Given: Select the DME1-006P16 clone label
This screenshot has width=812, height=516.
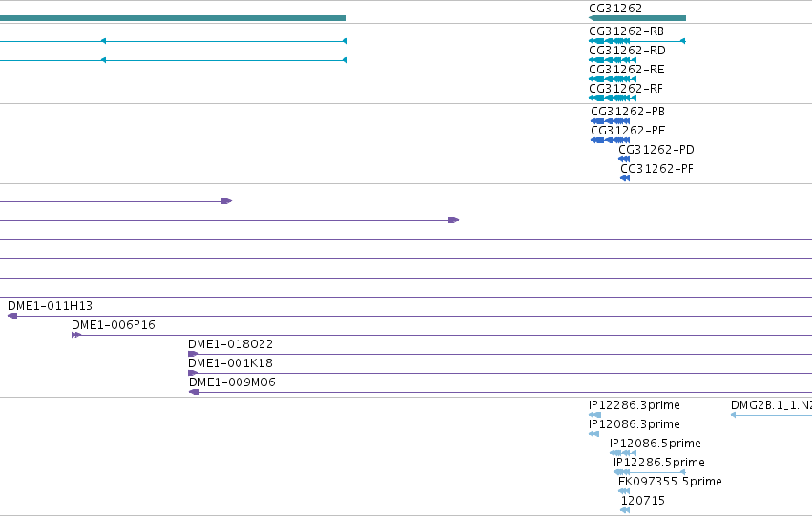Looking at the screenshot, I should [113, 325].
